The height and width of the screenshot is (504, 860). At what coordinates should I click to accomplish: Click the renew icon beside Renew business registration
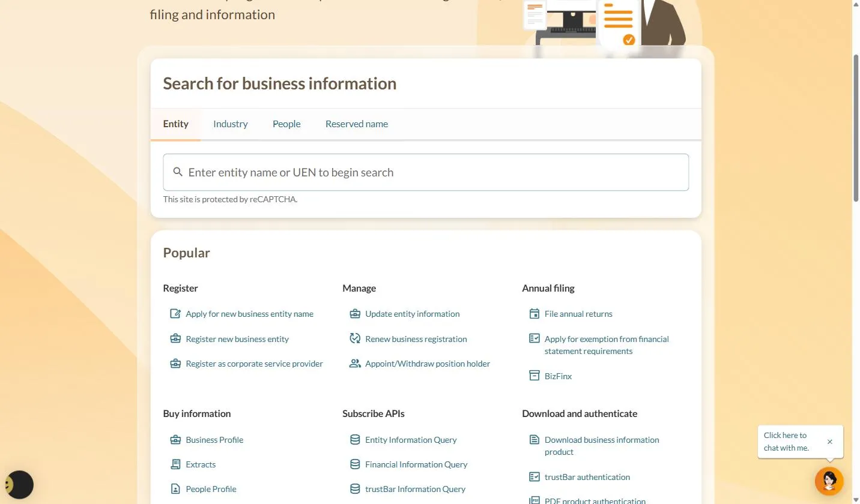(355, 339)
